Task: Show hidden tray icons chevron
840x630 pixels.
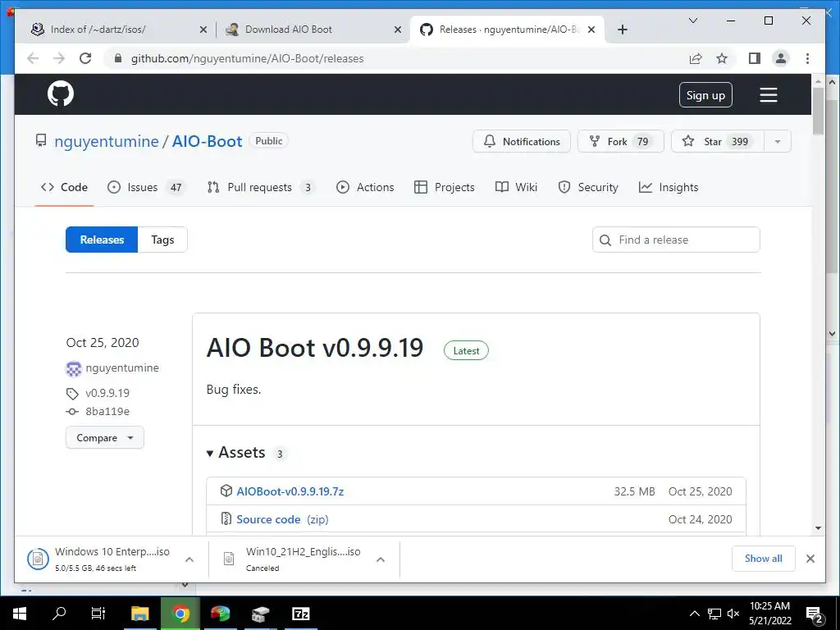Action: 694,614
